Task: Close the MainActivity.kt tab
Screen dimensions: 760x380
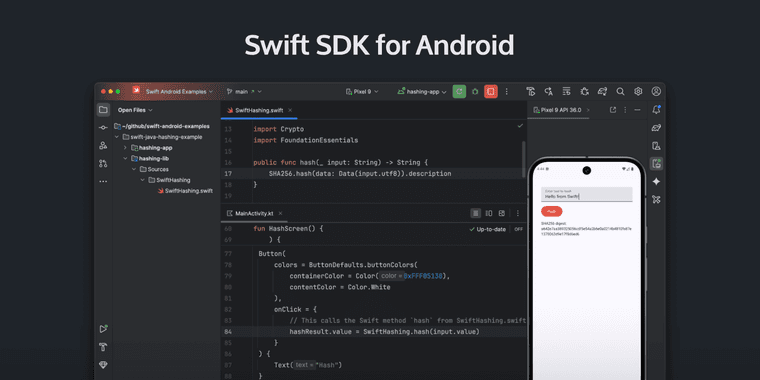Action: (280, 213)
